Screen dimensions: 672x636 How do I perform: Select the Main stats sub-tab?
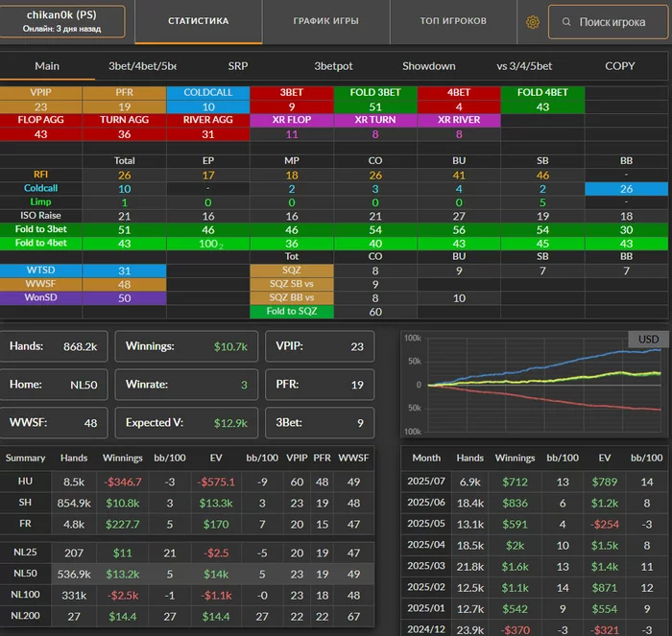pyautogui.click(x=47, y=66)
